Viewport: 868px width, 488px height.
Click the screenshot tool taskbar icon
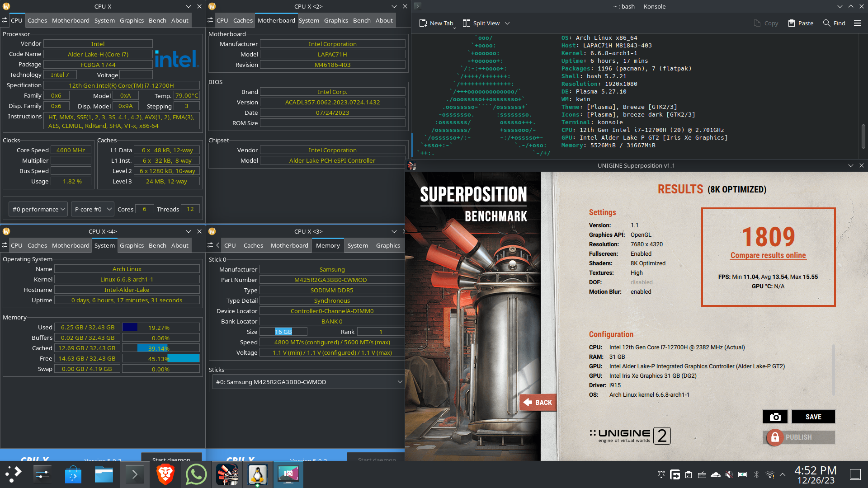click(288, 474)
